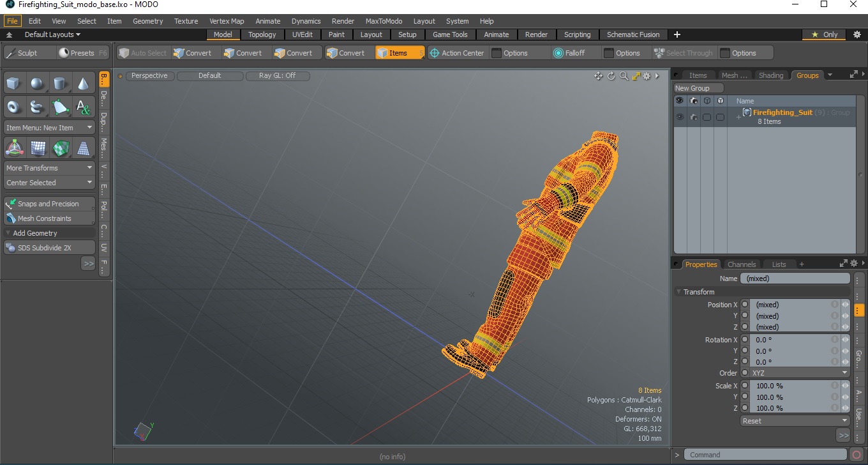Select the spiral tube primitive tool
868x465 pixels.
[38, 107]
